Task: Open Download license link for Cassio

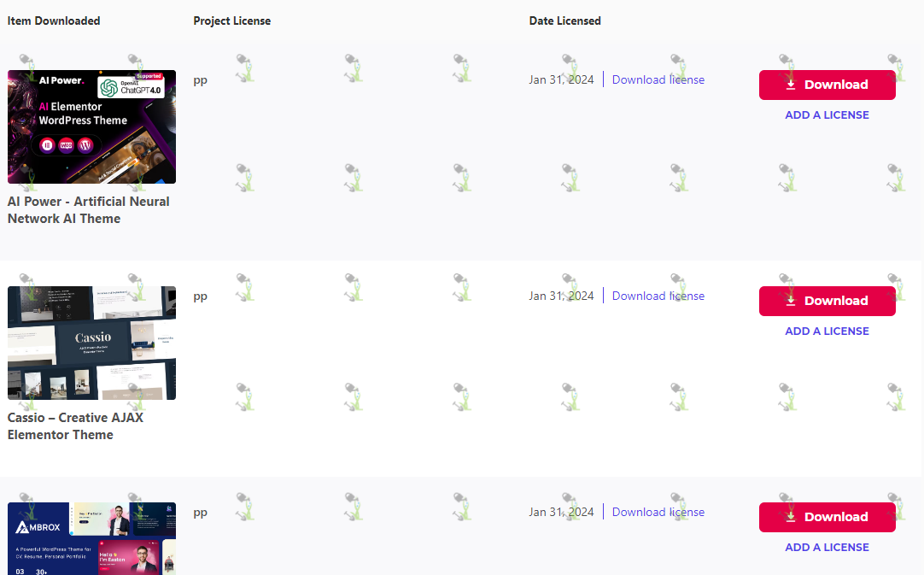Action: pos(658,296)
